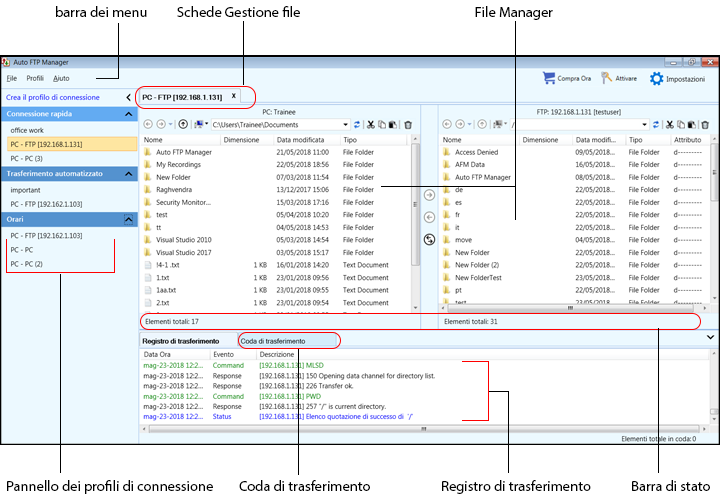Open the local path dropdown for Documents
This screenshot has height=502, width=720.
[x=345, y=125]
